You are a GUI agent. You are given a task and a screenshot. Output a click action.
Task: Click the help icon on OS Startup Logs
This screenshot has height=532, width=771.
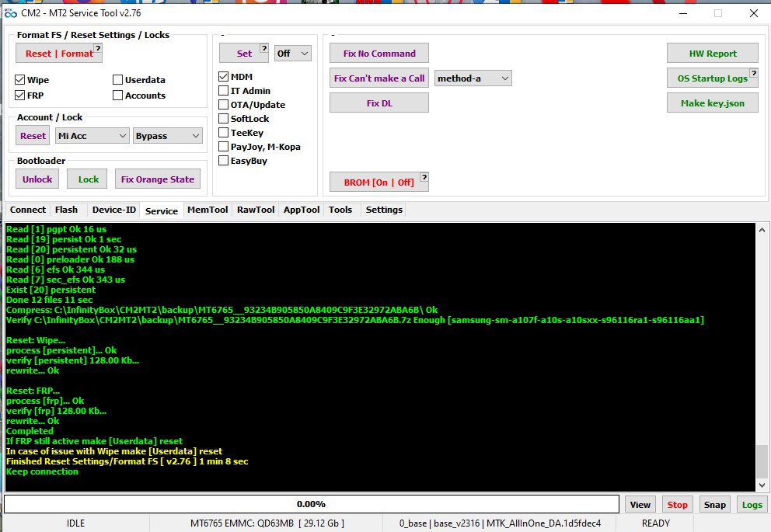coord(754,73)
